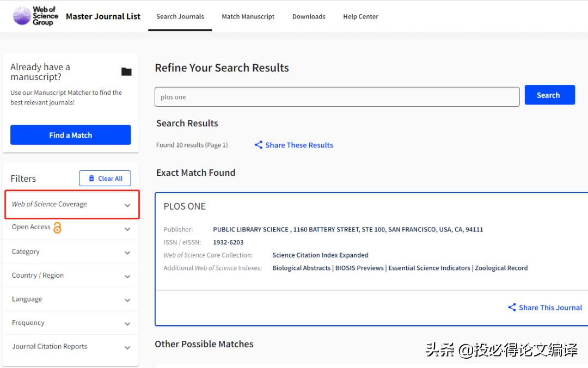The image size is (588, 368).
Task: Click the folder icon in manuscript card
Action: tap(126, 71)
